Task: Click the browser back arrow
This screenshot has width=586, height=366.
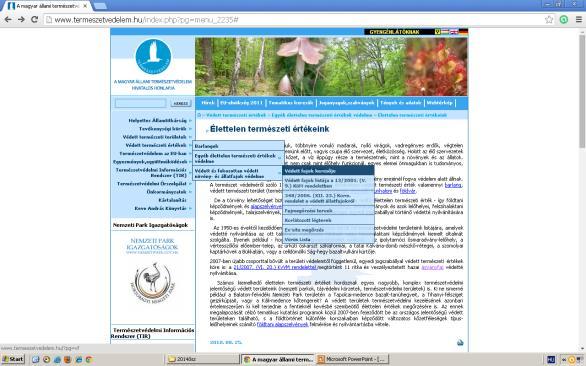Action: pyautogui.click(x=8, y=19)
